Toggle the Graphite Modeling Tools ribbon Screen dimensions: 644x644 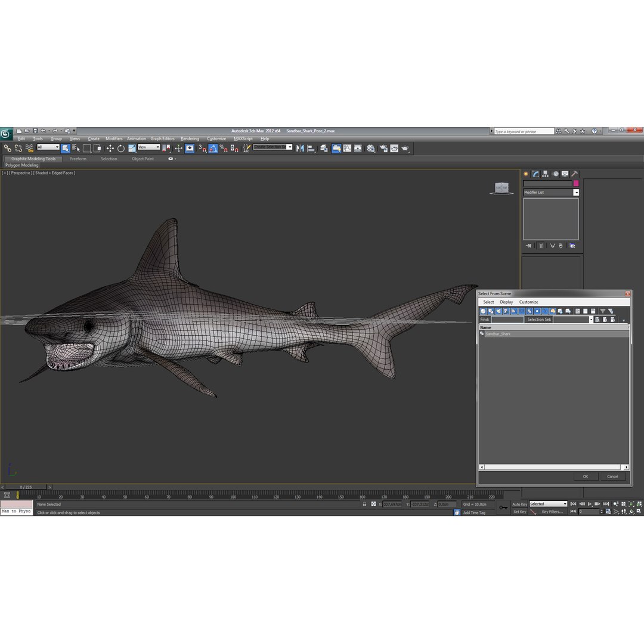click(x=336, y=148)
